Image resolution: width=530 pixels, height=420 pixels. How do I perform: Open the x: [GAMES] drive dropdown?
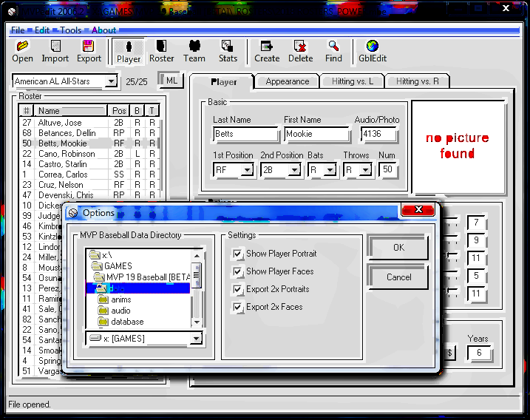tap(197, 339)
